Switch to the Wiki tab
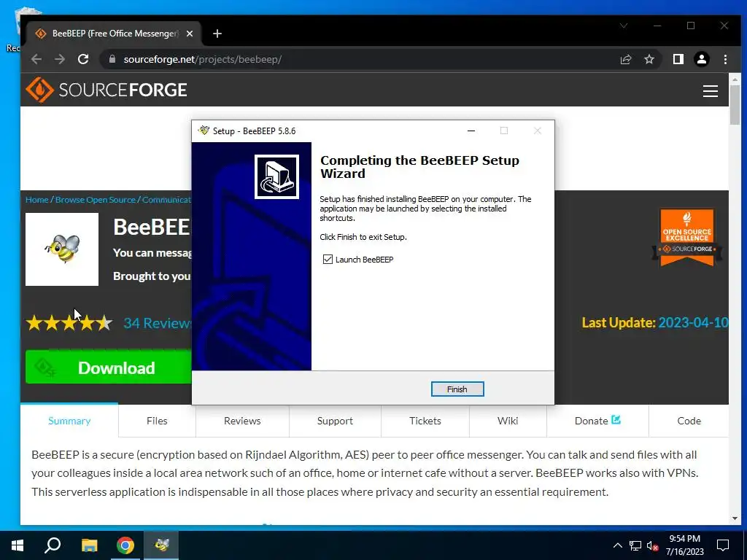This screenshot has width=747, height=560. [508, 421]
